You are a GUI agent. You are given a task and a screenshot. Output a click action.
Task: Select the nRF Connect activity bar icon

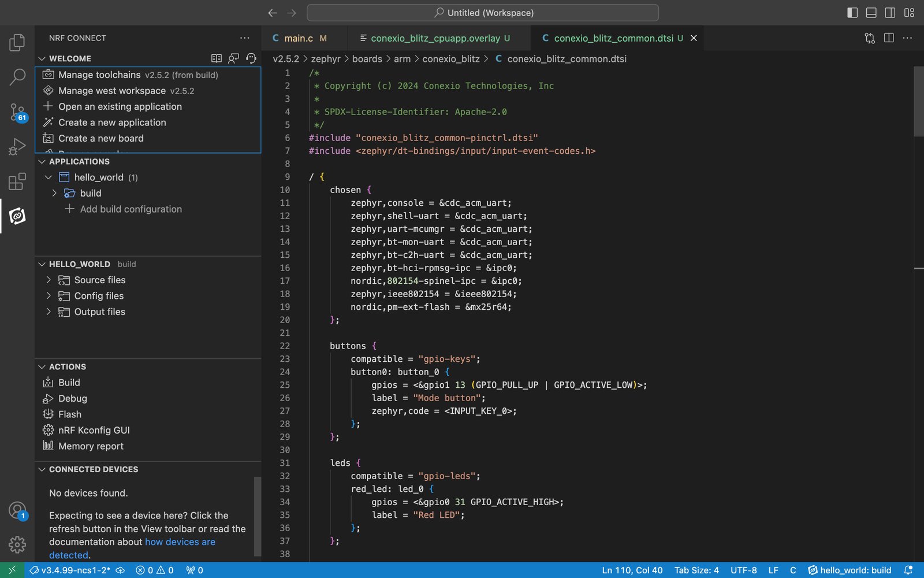click(17, 216)
